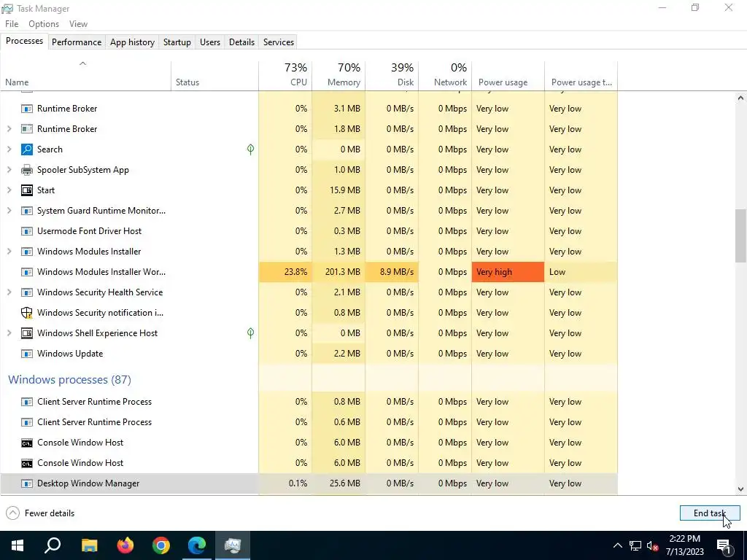Click the scrollbar up arrow
The height and width of the screenshot is (560, 747).
pyautogui.click(x=740, y=98)
